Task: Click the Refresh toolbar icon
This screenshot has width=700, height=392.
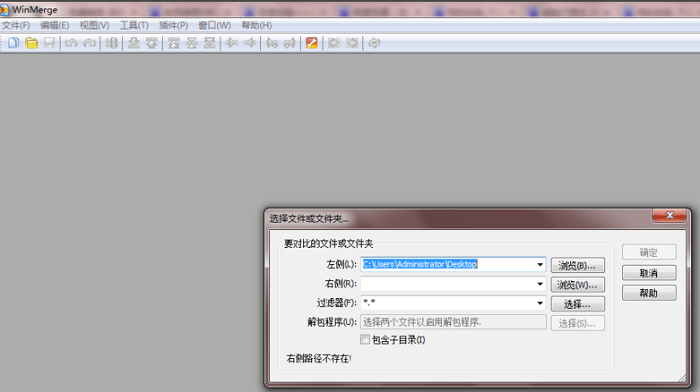Action: tap(374, 43)
